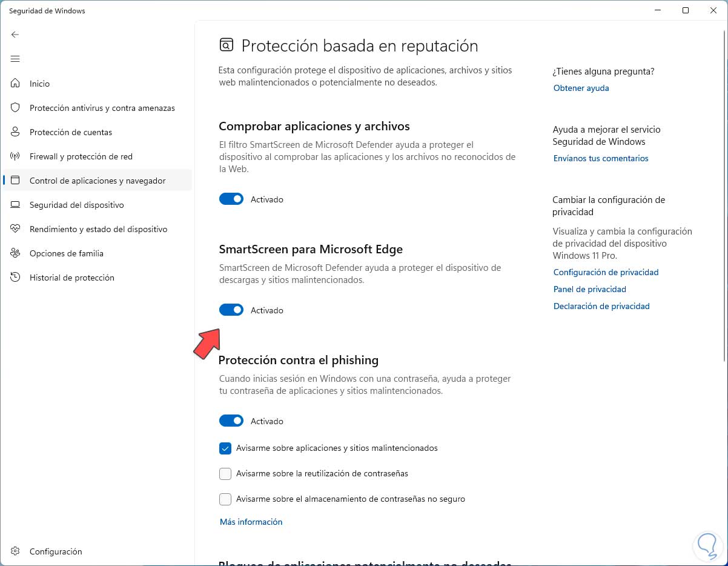Click the back arrow icon
728x566 pixels.
coord(15,35)
